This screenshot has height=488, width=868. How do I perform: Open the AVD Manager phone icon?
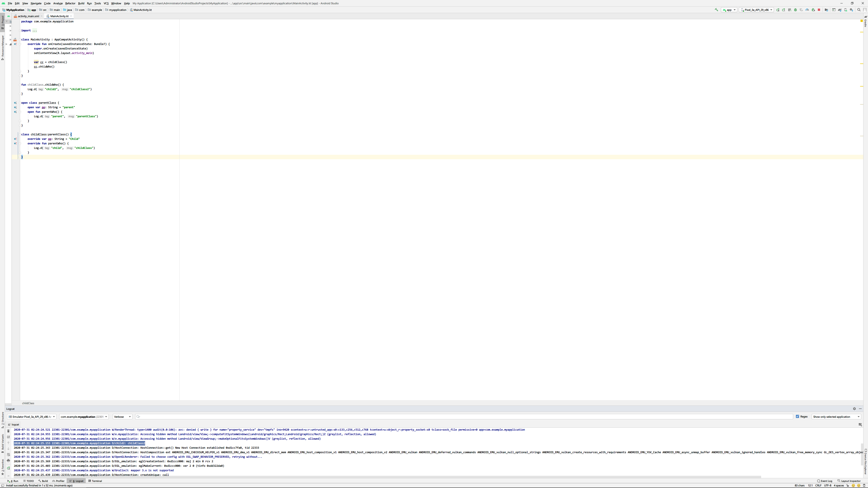click(x=846, y=10)
